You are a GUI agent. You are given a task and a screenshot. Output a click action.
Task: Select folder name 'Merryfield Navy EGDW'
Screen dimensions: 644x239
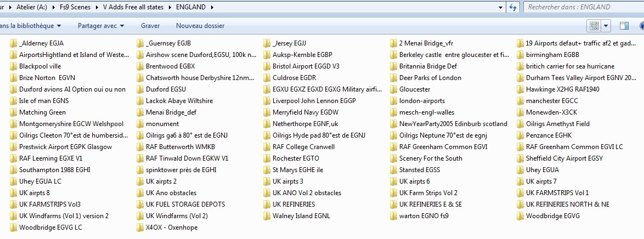[306, 112]
